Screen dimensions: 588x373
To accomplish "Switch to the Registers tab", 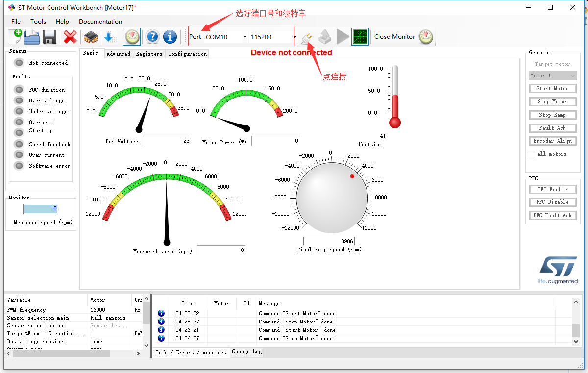I will tap(149, 54).
